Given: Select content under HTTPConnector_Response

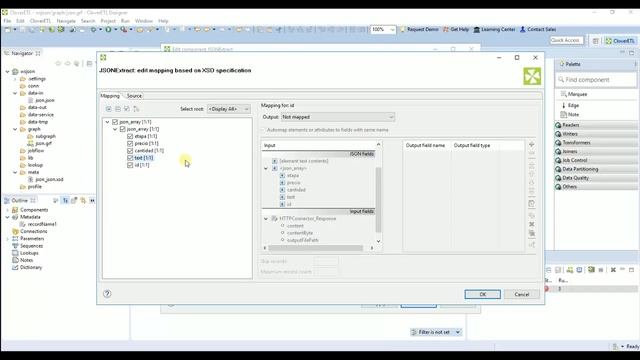Looking at the screenshot, I should pos(295,226).
